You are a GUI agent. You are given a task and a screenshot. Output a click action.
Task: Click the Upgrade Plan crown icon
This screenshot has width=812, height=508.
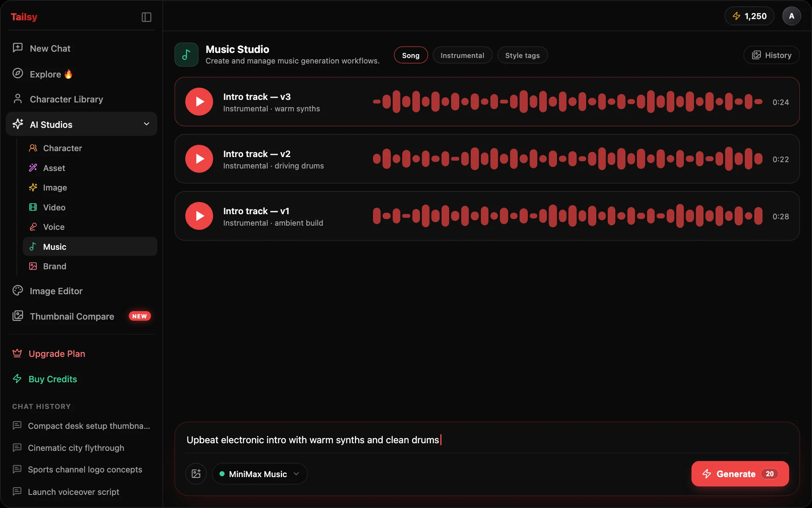[x=17, y=353]
